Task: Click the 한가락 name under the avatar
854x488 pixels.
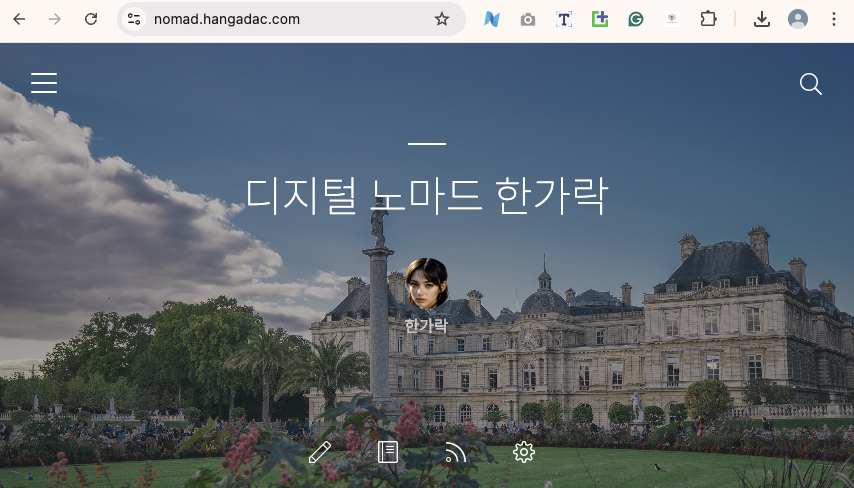Action: click(426, 326)
